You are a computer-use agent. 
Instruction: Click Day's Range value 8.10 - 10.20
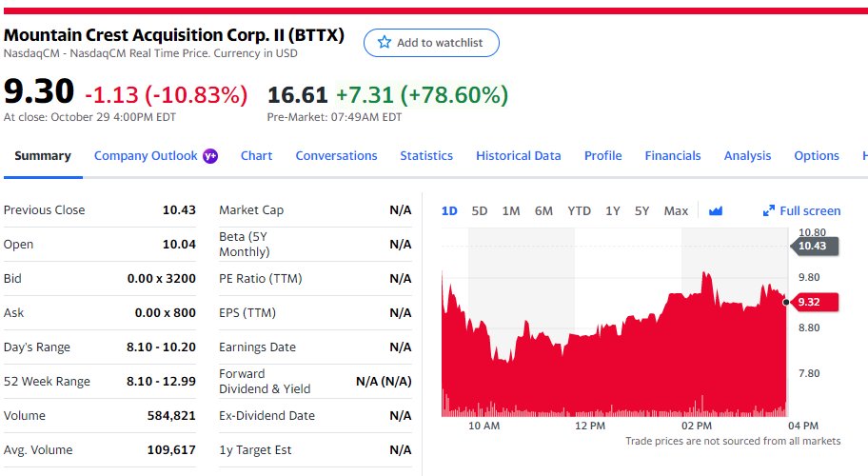point(161,347)
